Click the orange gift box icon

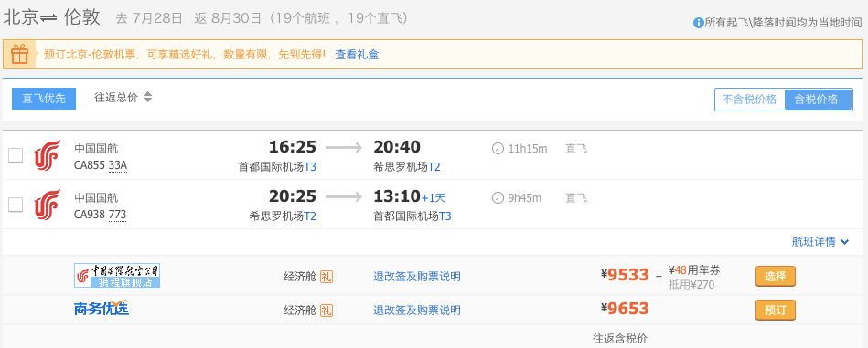tap(19, 54)
